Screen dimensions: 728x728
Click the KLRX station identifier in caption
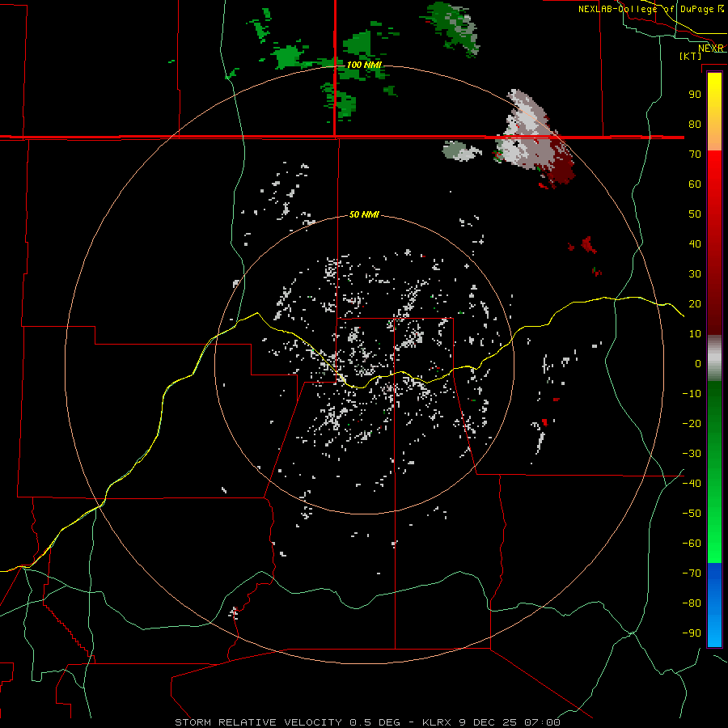click(x=438, y=722)
